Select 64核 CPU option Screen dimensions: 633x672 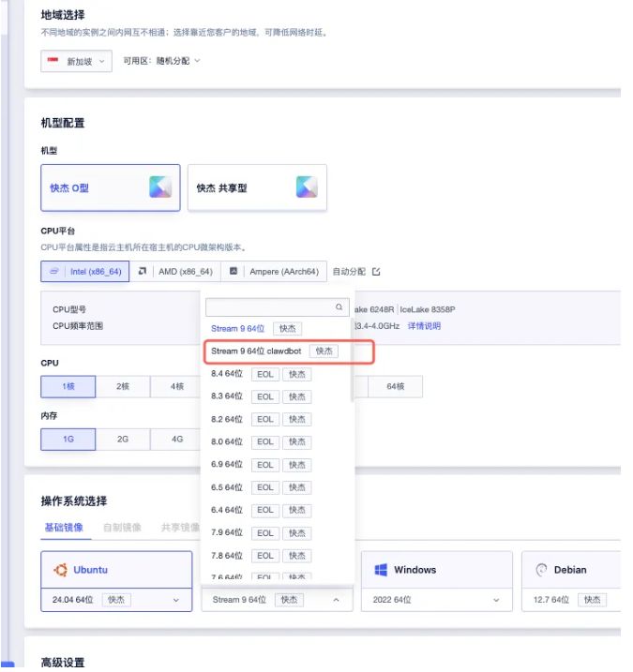(395, 386)
